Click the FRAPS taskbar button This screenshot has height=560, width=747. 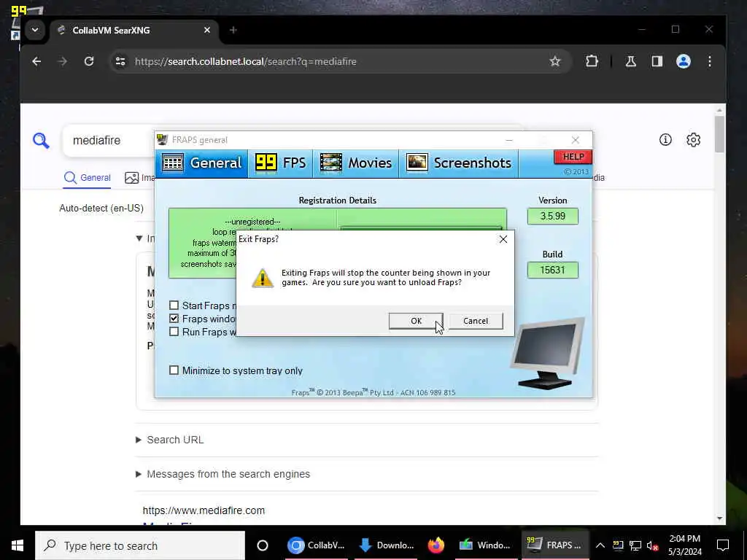pyautogui.click(x=555, y=545)
